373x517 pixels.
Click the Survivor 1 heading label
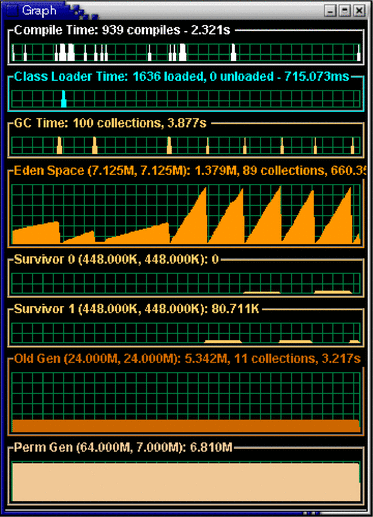coord(137,309)
